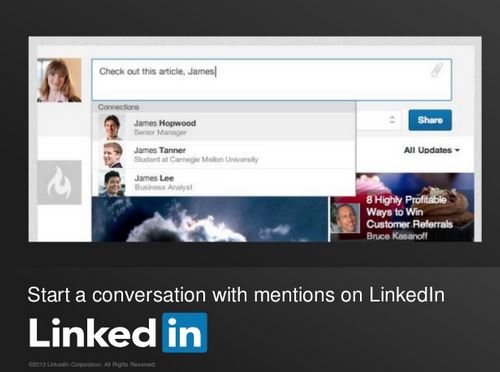This screenshot has height=372, width=500.
Task: Open the Customer Referrals article headline
Action: pyautogui.click(x=409, y=212)
